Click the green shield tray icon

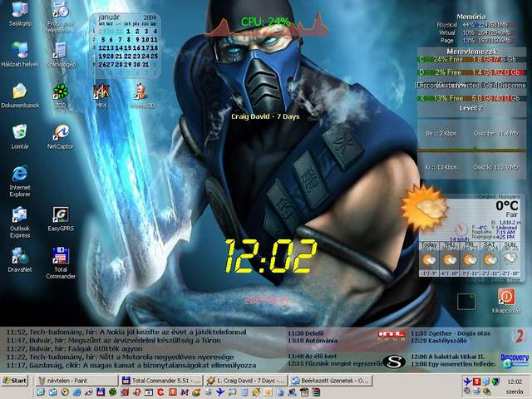[x=495, y=382]
